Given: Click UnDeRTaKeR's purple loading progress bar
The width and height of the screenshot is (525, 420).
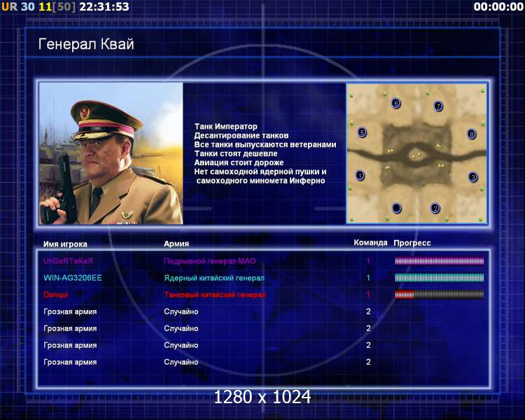Looking at the screenshot, I should [x=440, y=261].
